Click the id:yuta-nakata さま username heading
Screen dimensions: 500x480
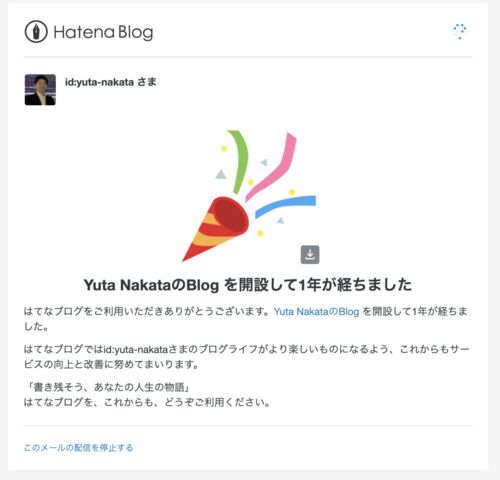pos(110,82)
